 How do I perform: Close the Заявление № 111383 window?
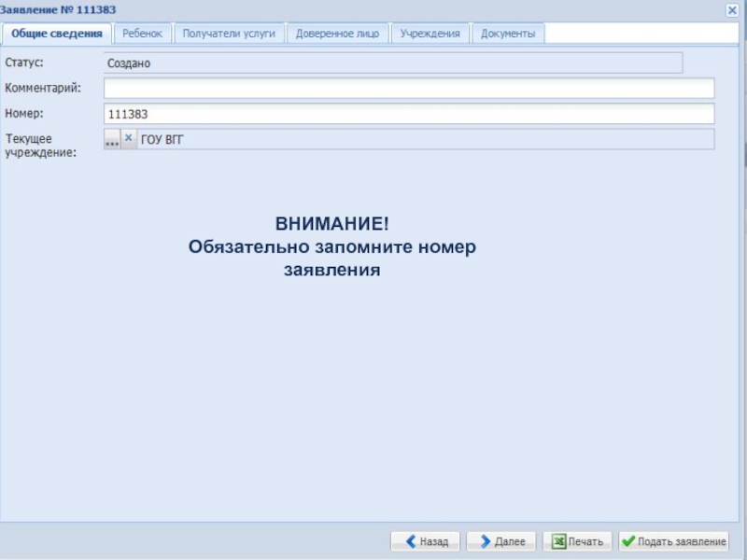click(x=732, y=9)
